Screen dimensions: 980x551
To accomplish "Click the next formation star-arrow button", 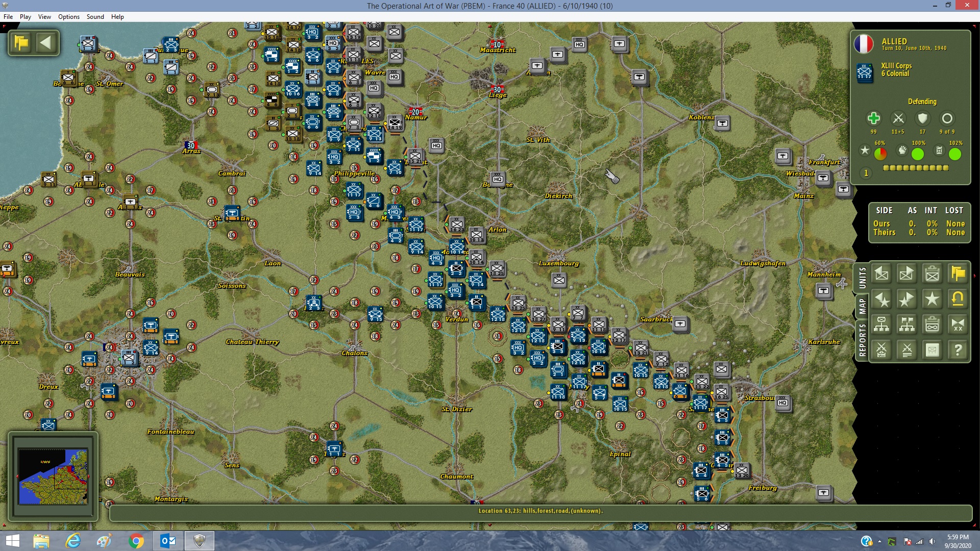I will 906,299.
